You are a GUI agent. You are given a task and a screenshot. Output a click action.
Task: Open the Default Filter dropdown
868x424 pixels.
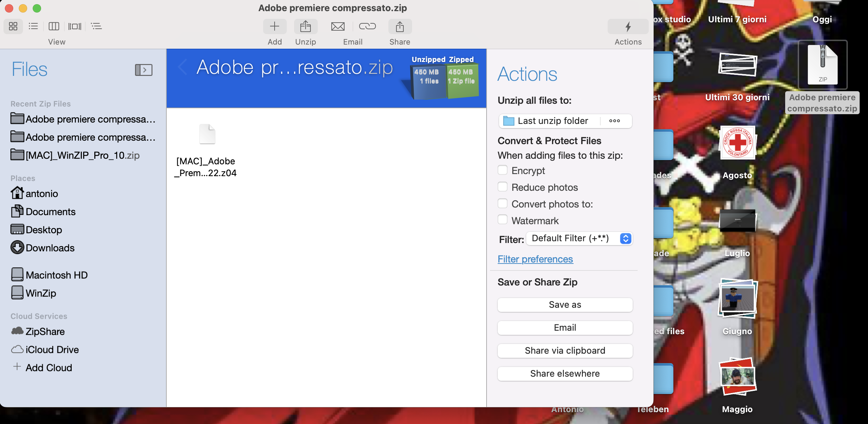pyautogui.click(x=579, y=238)
